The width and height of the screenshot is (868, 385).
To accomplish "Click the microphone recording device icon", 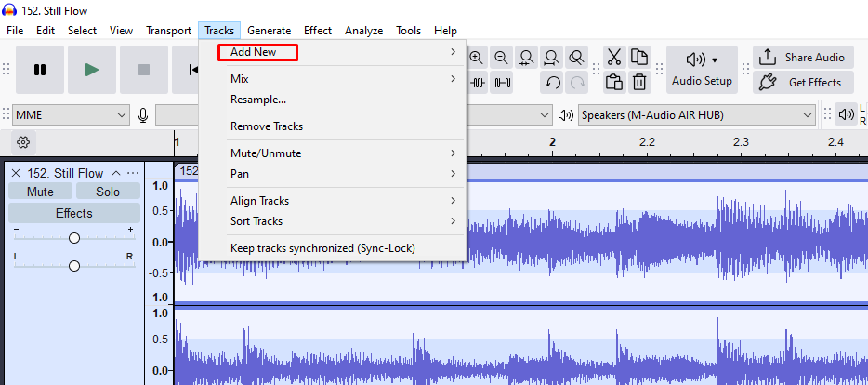I will pos(143,115).
